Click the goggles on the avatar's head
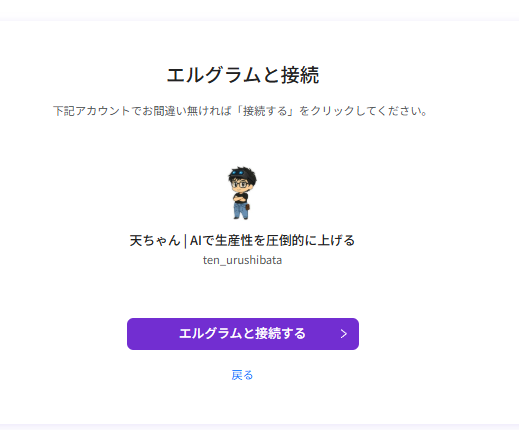Screen dimensions: 519x430 (x=239, y=173)
